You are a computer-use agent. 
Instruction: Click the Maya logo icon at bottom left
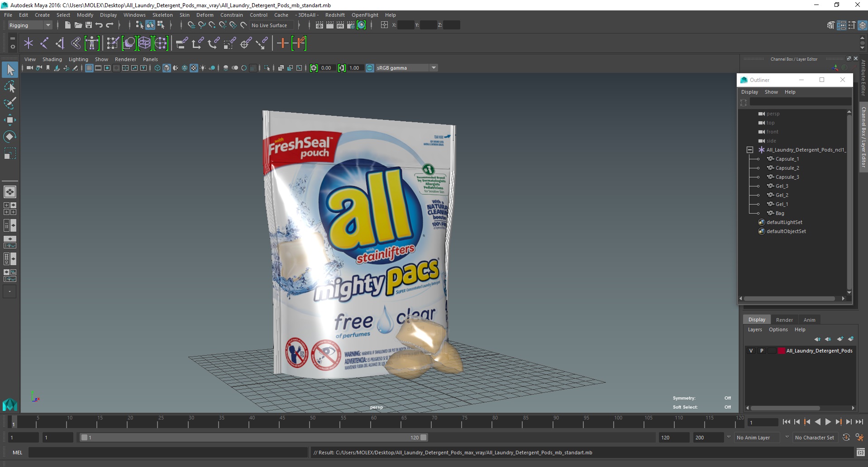click(x=10, y=404)
